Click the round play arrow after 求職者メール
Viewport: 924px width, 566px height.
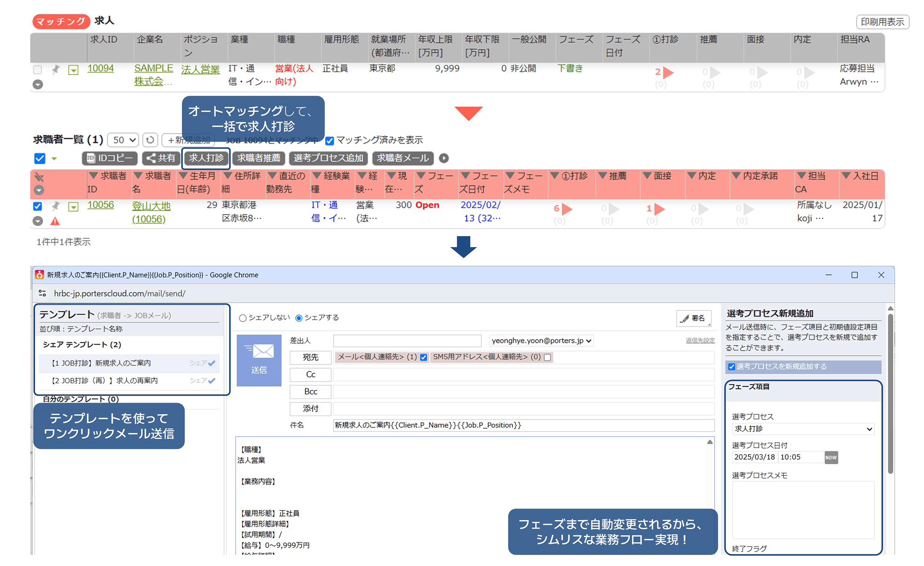pyautogui.click(x=444, y=158)
